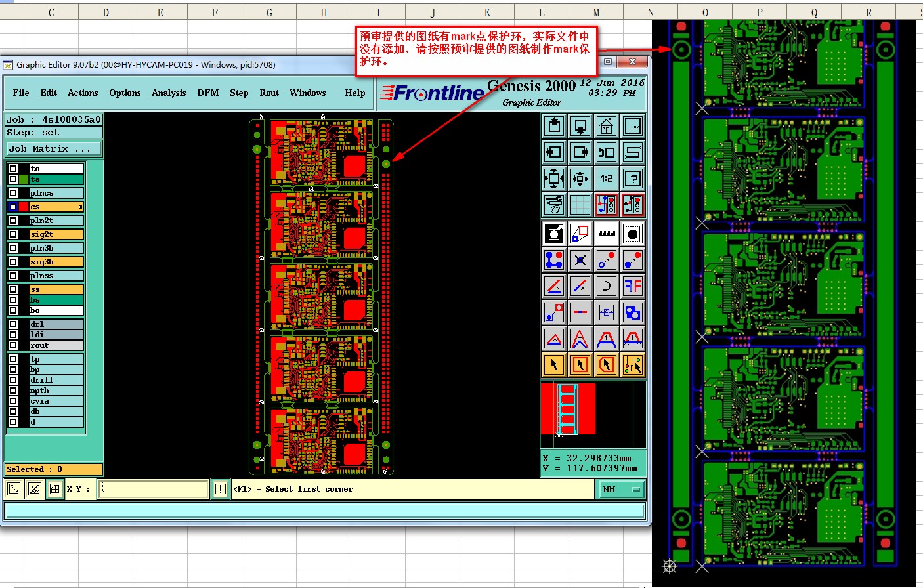Open the Windows menu
The image size is (923, 588).
[x=308, y=93]
